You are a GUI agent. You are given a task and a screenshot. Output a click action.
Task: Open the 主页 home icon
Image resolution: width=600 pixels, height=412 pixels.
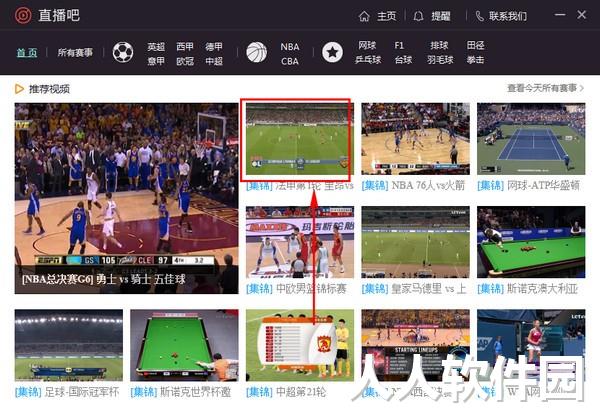coord(364,16)
